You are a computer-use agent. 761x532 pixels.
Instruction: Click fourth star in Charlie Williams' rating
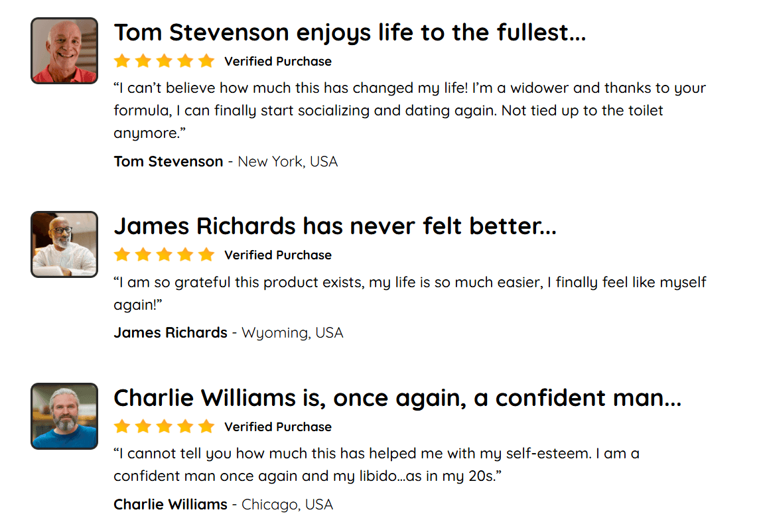[x=185, y=427]
